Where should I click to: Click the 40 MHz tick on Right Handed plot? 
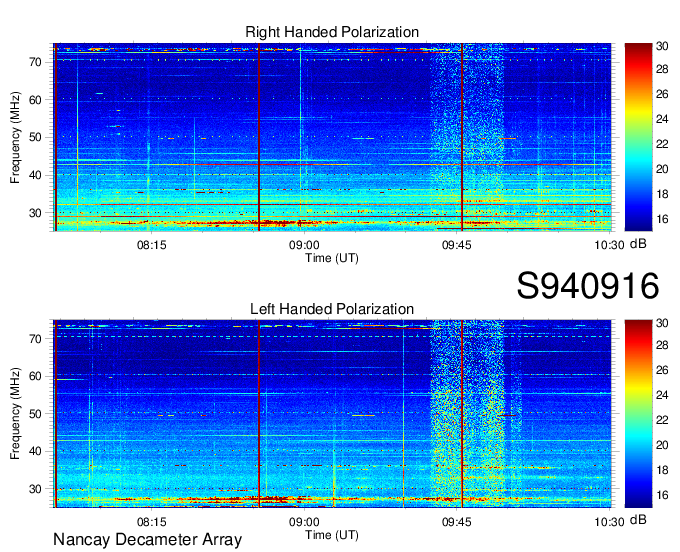tap(36, 175)
